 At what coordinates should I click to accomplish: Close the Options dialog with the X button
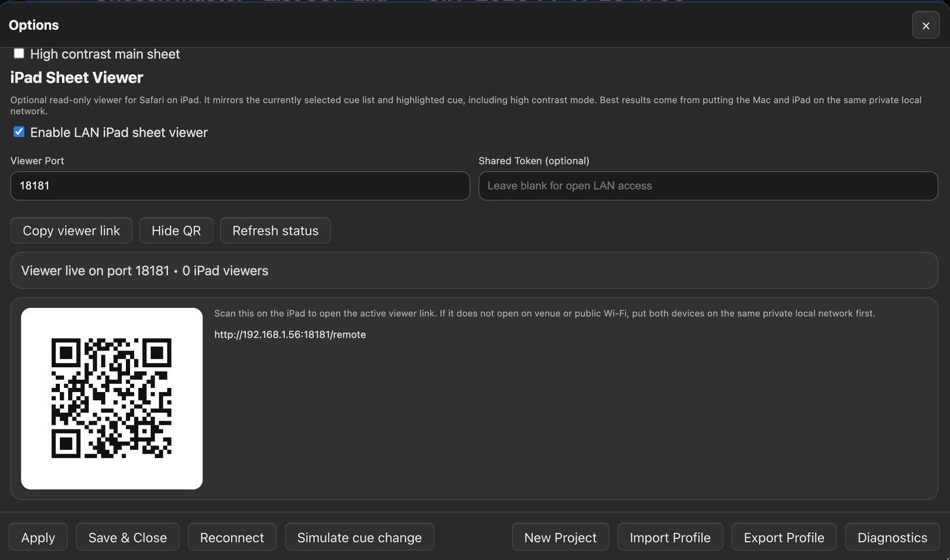coord(926,26)
